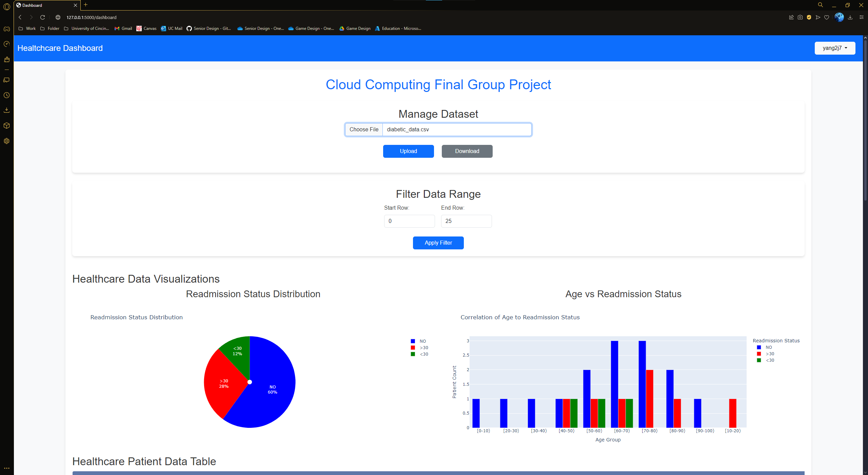Go back with the back arrow
868x475 pixels.
20,17
